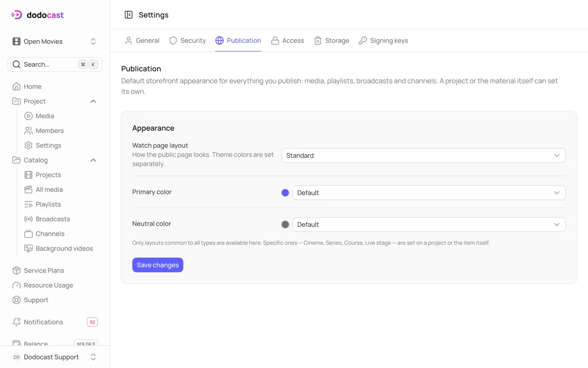Screen dimensions: 588x368
Task: Click the Security shield icon
Action: pyautogui.click(x=173, y=40)
